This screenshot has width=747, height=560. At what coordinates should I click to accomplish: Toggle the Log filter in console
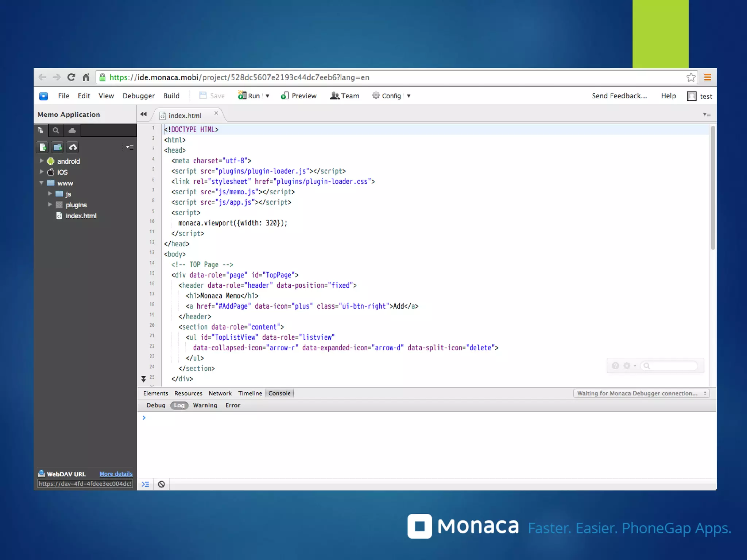point(179,405)
